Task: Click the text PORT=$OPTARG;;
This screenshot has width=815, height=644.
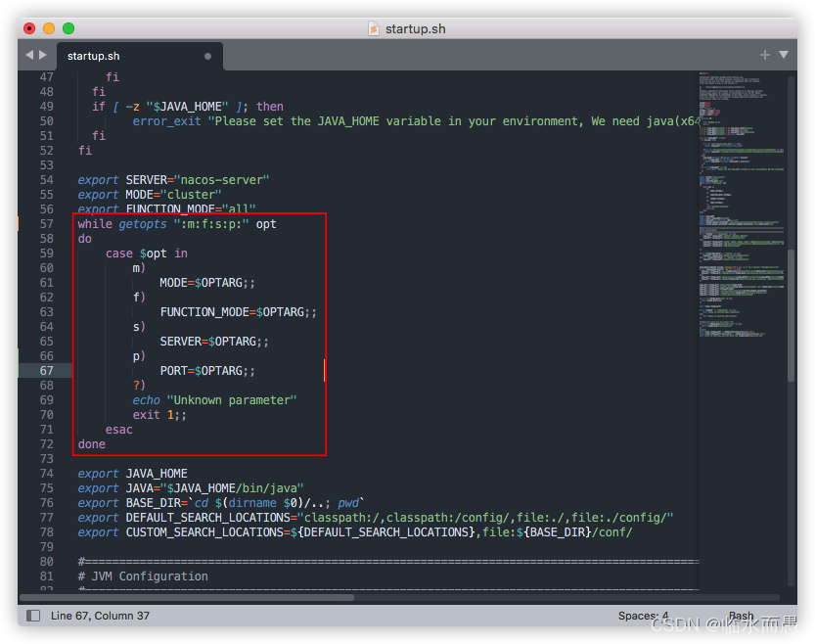Action: click(207, 371)
